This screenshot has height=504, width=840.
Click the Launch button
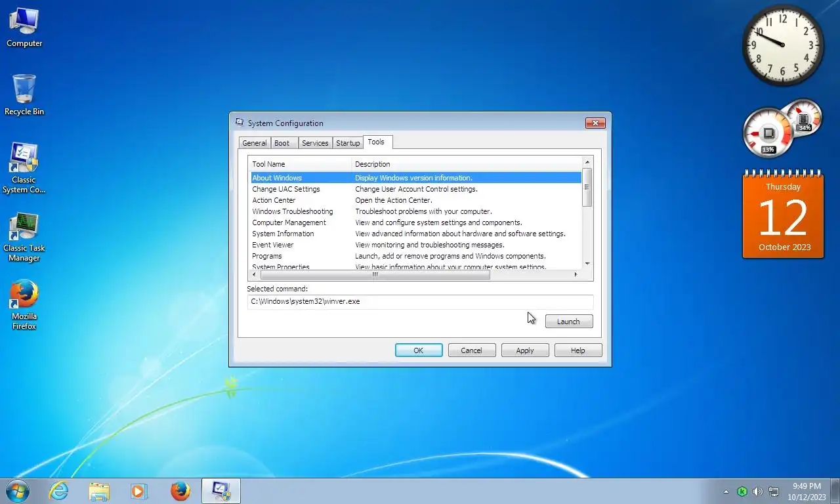coord(569,322)
